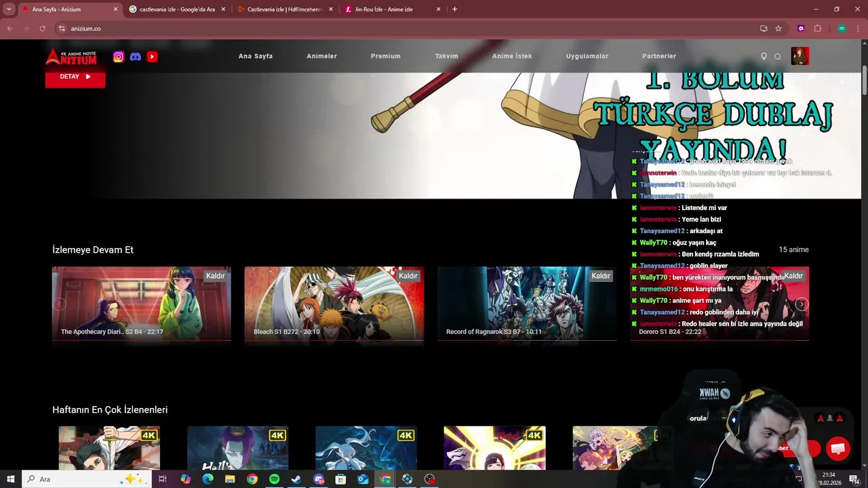
Task: Open Outlook from taskbar
Action: point(363,479)
